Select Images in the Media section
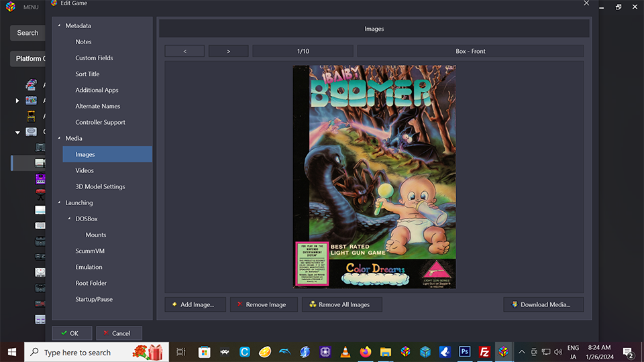Viewport: 644px width, 362px height. click(x=107, y=154)
